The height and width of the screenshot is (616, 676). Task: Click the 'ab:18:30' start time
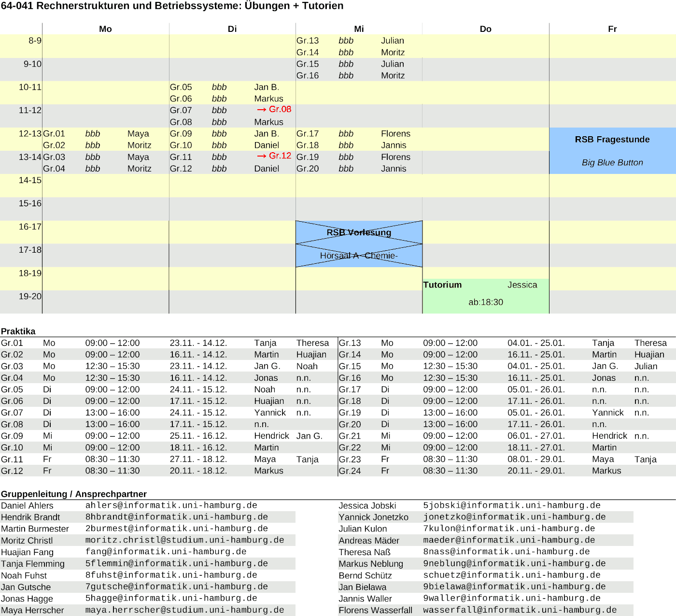click(x=486, y=302)
